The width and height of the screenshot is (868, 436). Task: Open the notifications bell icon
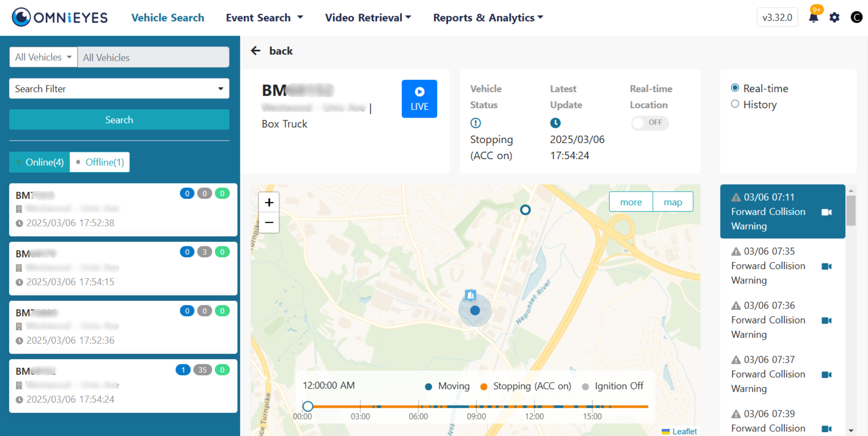[x=813, y=18]
